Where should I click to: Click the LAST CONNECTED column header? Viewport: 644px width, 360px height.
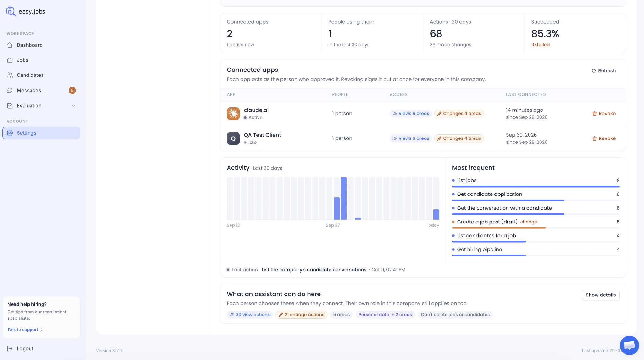[x=526, y=95]
